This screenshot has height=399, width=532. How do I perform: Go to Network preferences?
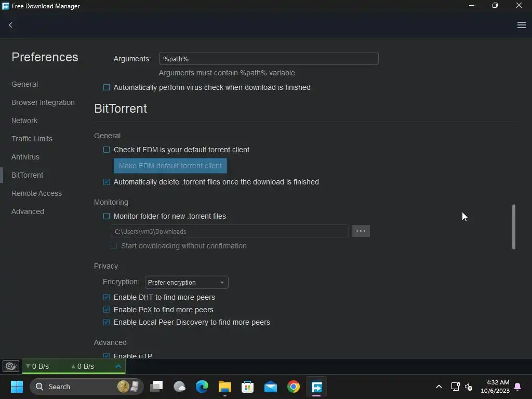(24, 121)
